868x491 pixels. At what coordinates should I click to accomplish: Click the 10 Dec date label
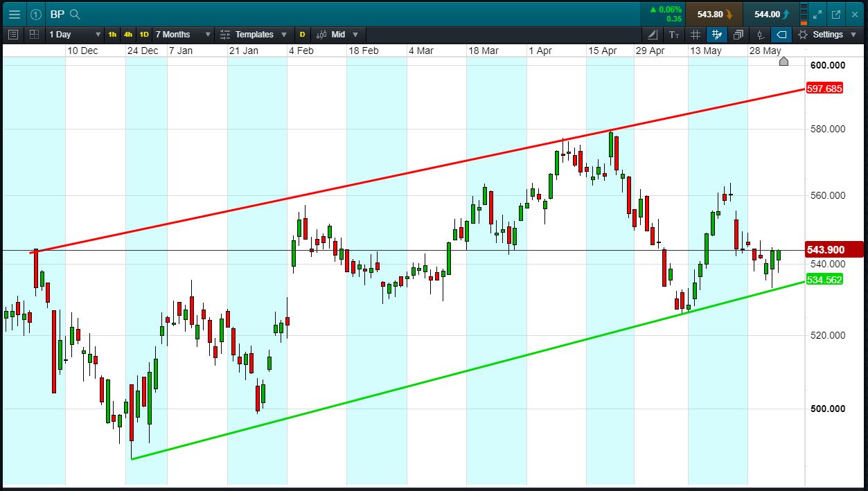[82, 51]
